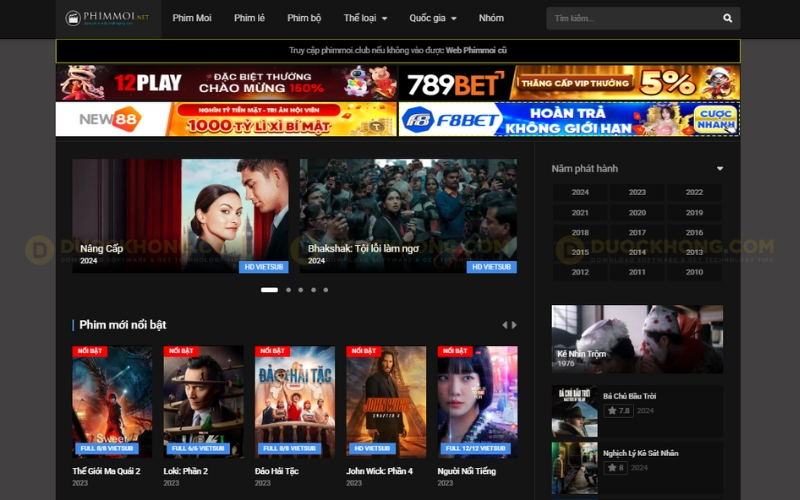Click the PhimMoi.net logo
This screenshot has width=800, height=500.
point(107,18)
